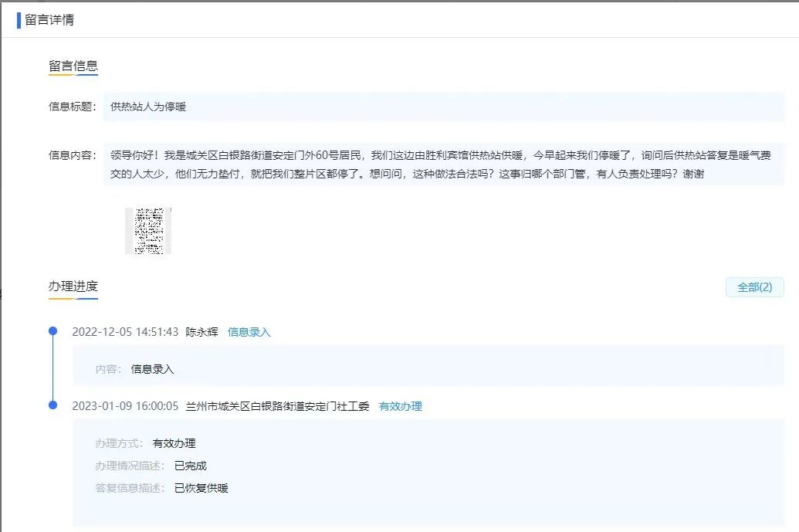Click the 信息标题 field 供热站人为停暖

pos(443,107)
